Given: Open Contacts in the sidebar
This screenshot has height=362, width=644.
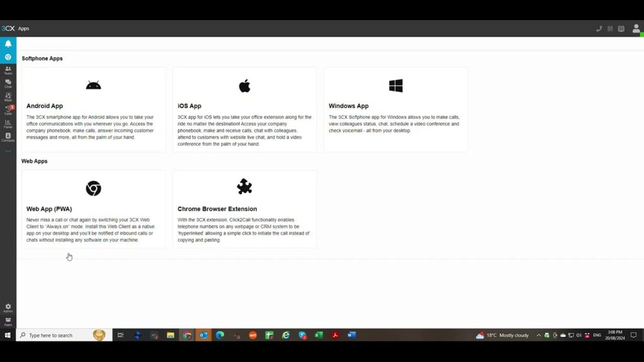Looking at the screenshot, I should (x=8, y=137).
